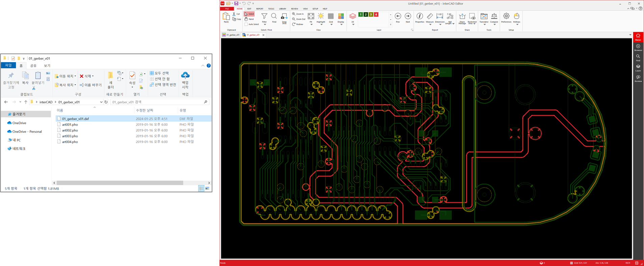644x266 pixels.
Task: Close the active 01_gerber_v01 document tab
Action: [x=263, y=35]
